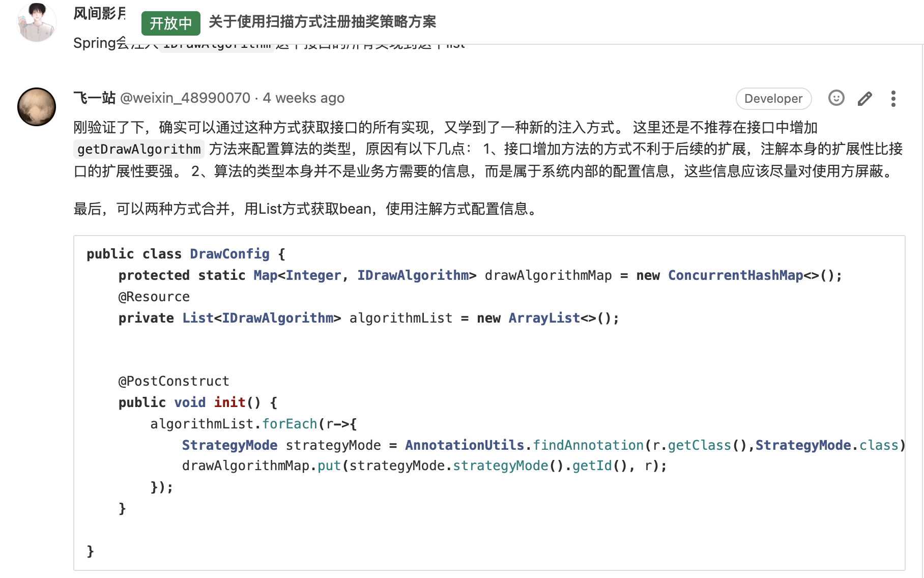This screenshot has width=924, height=578.
Task: Click the paragraph starting with 最后
Action: tap(306, 209)
